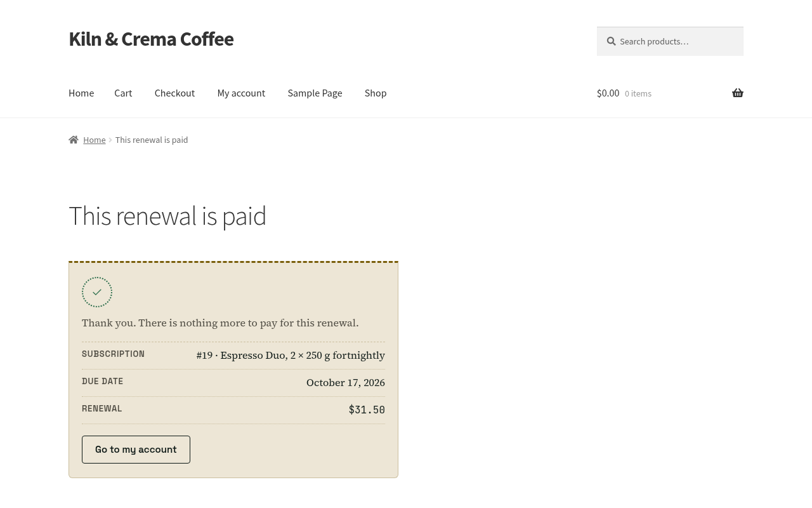Click the home icon in breadcrumb
The image size is (812, 508).
(x=74, y=140)
